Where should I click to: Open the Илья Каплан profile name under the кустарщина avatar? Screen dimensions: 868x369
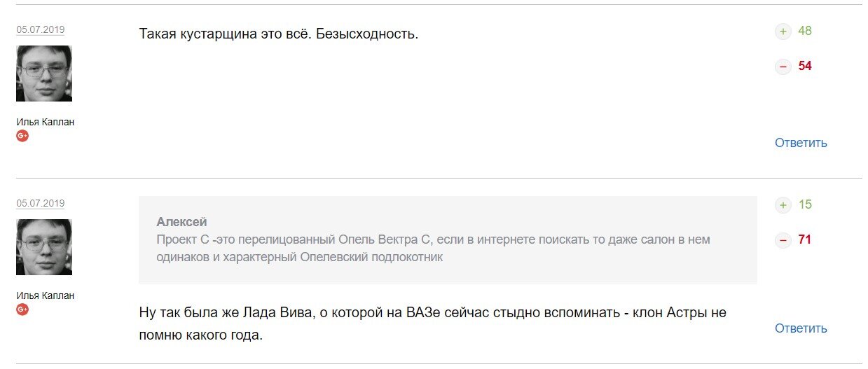tap(45, 122)
